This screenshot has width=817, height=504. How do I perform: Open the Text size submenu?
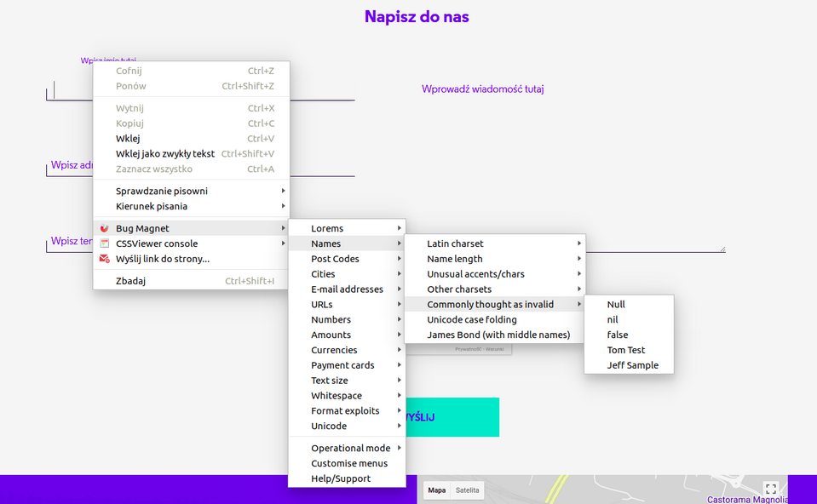tap(347, 380)
